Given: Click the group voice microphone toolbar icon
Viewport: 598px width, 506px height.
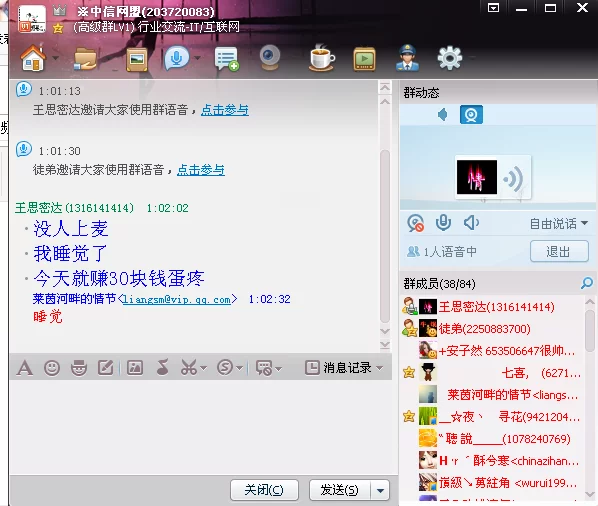Looking at the screenshot, I should tap(177, 58).
